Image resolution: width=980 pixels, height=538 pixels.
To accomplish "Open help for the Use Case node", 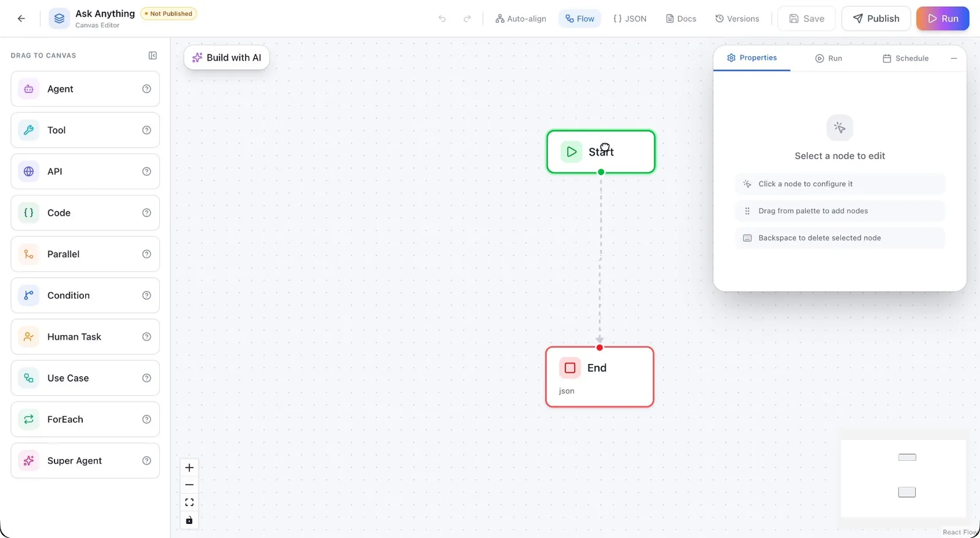I will point(146,378).
